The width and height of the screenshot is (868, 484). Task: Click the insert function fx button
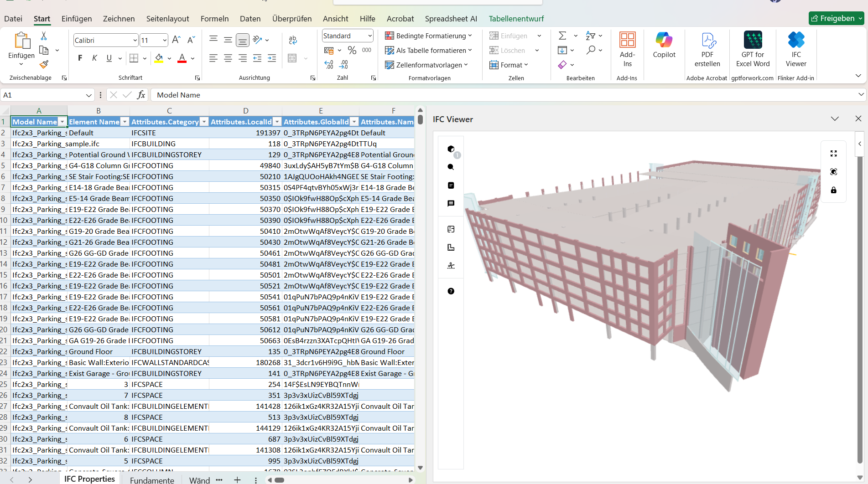(x=141, y=95)
